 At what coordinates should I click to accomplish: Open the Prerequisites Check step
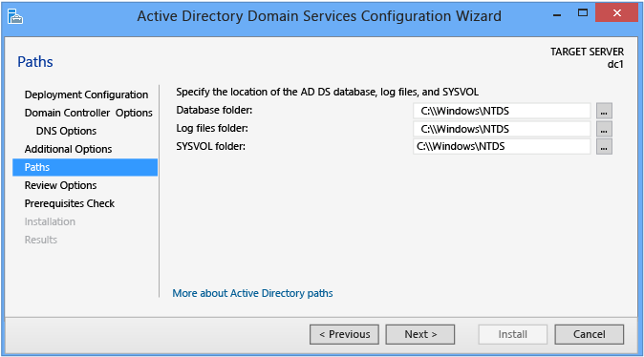pyautogui.click(x=70, y=203)
